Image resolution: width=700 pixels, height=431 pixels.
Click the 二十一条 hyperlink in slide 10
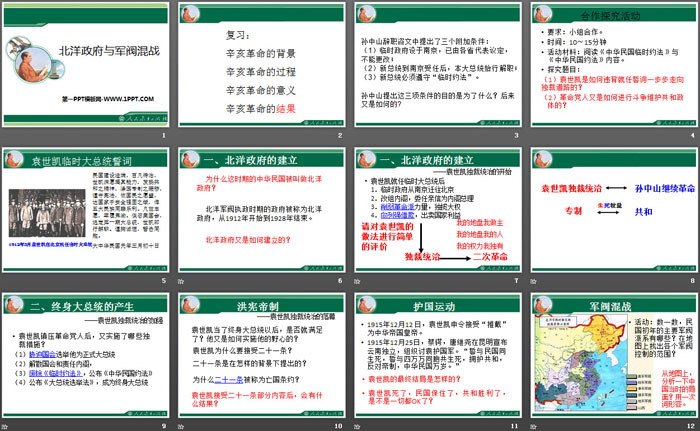(229, 380)
